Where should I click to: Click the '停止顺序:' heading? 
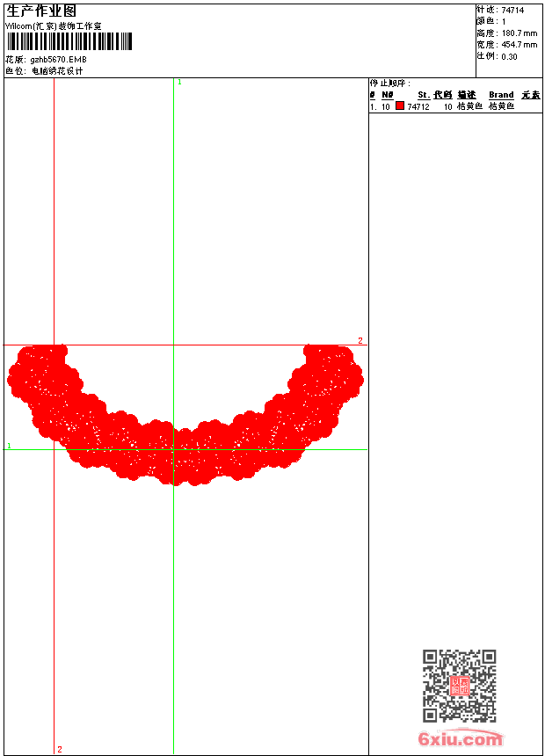tap(390, 84)
